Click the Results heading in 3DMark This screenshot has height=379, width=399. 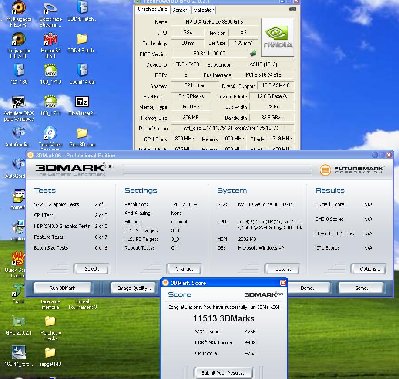tap(330, 191)
